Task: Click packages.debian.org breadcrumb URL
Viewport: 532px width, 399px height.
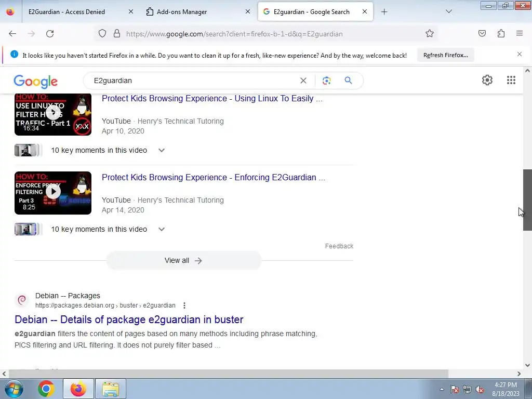Action: 105,305
